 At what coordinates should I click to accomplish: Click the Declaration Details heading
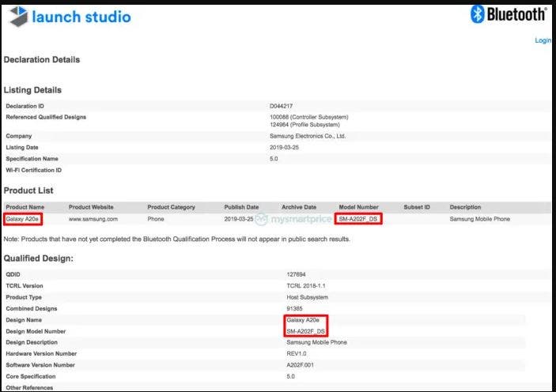click(x=42, y=59)
